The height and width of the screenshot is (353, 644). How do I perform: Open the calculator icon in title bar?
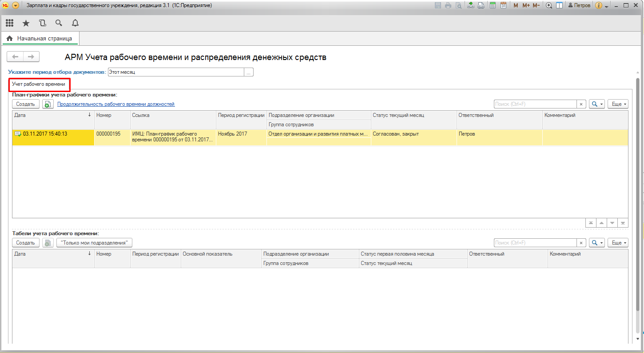pos(493,5)
